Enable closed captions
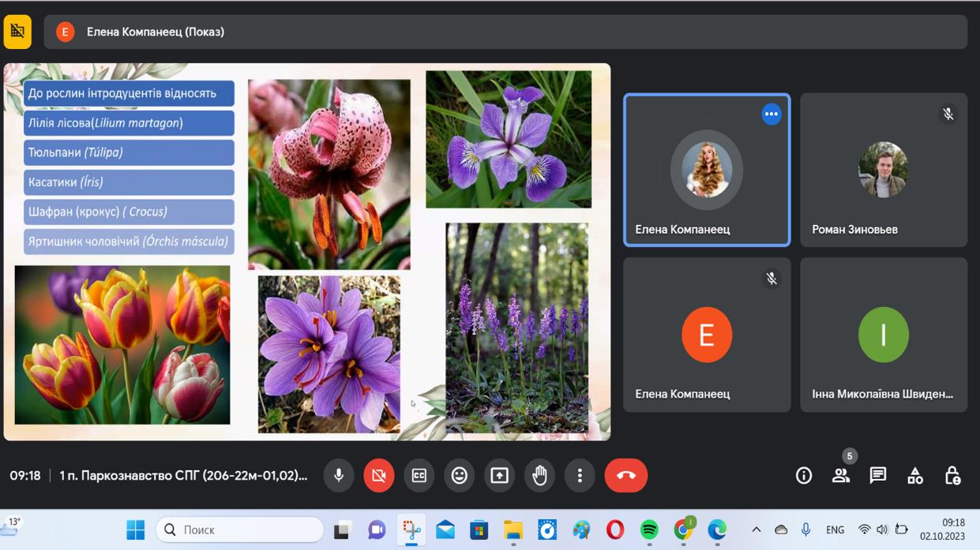Screen dimensions: 980x550 419,475
